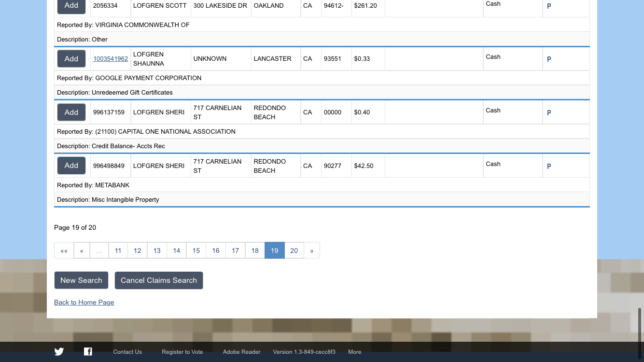644x362 pixels.
Task: Open Adobe Reader footer link
Action: click(241, 352)
